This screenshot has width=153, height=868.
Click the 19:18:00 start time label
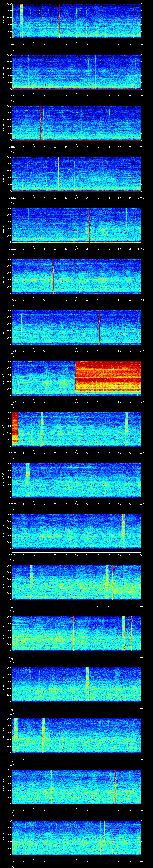(12, 147)
